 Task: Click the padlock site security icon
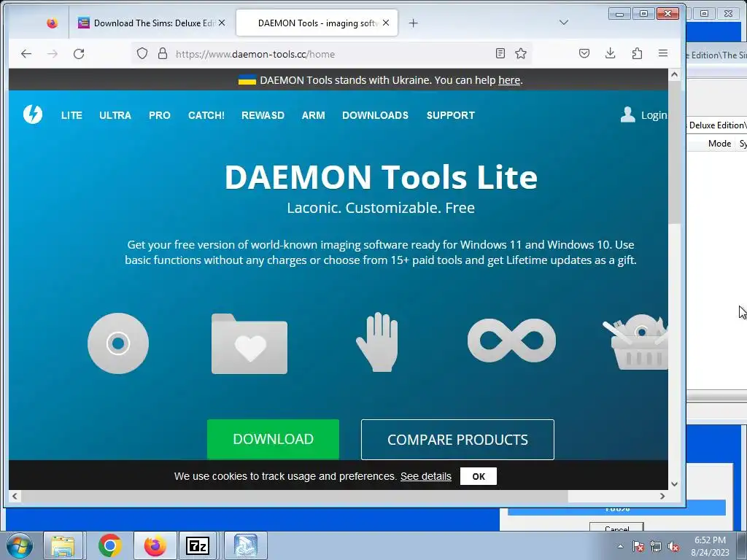[x=163, y=53]
